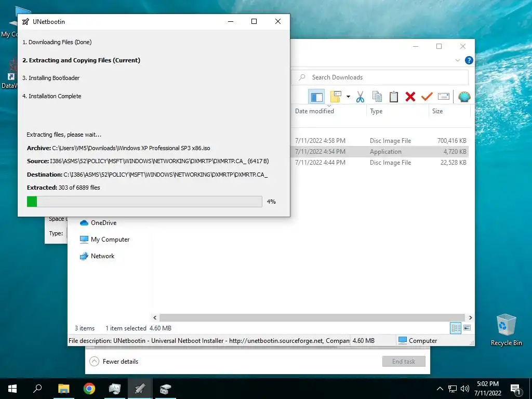Viewport: 532px width, 399px height.
Task: Click the horizontal scrollbar in the file list
Action: point(312,317)
